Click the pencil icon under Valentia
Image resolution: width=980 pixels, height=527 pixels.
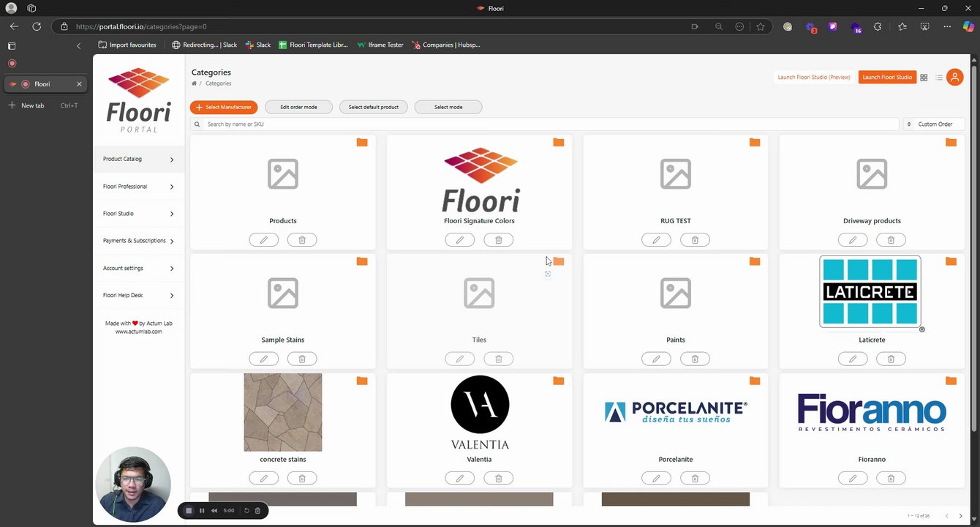click(460, 479)
